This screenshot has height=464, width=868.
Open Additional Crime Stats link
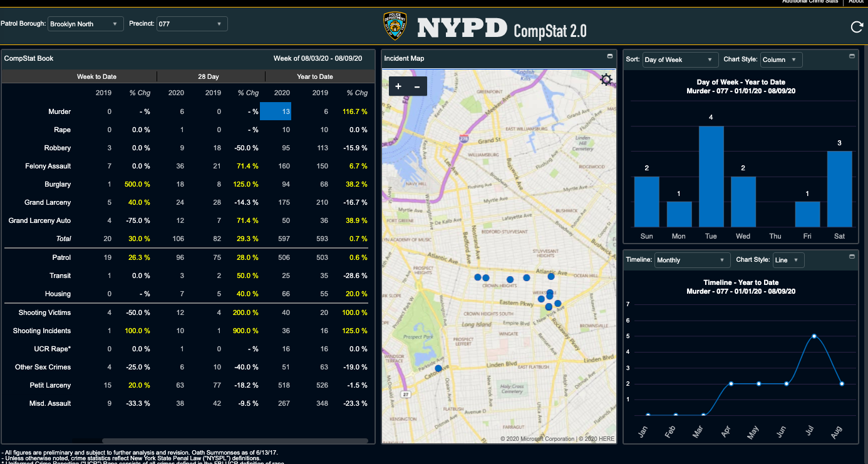(810, 2)
